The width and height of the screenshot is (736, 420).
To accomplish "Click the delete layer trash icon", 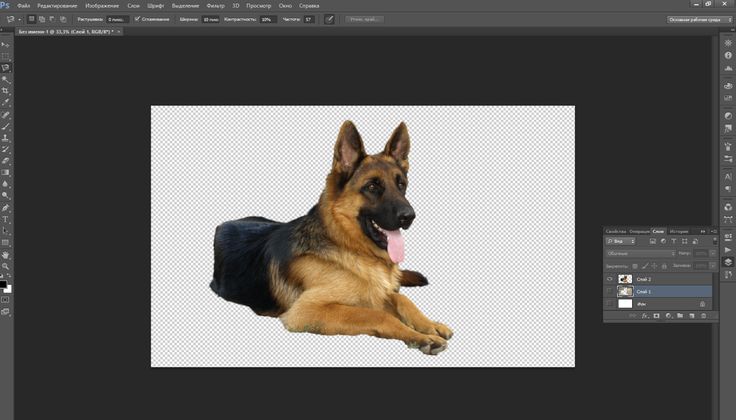I will [x=704, y=316].
